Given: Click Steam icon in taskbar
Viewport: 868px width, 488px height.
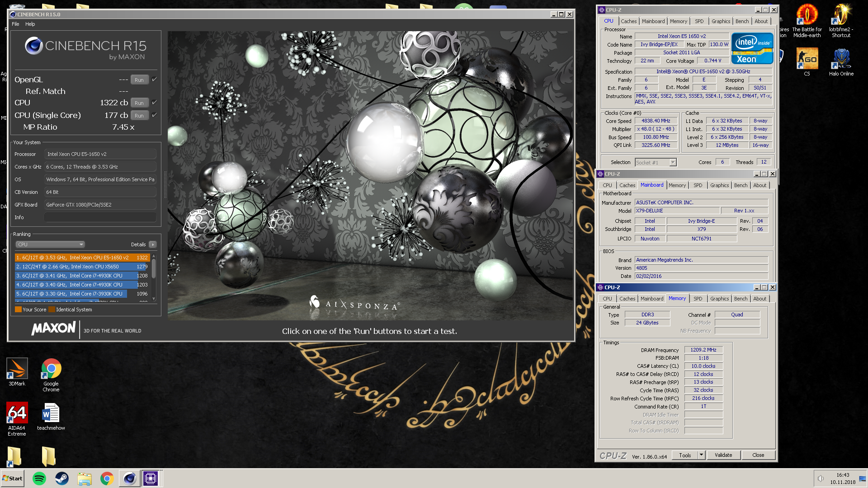Looking at the screenshot, I should (62, 478).
